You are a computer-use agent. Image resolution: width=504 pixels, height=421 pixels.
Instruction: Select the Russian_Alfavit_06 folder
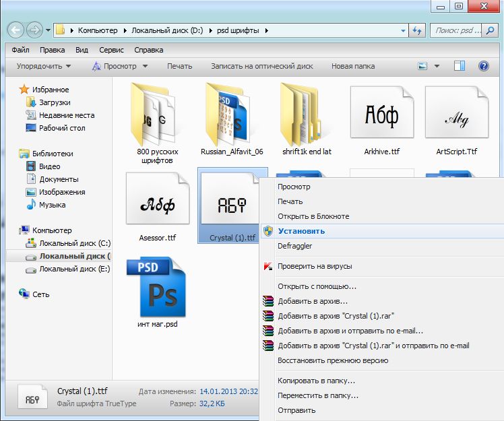[x=231, y=119]
